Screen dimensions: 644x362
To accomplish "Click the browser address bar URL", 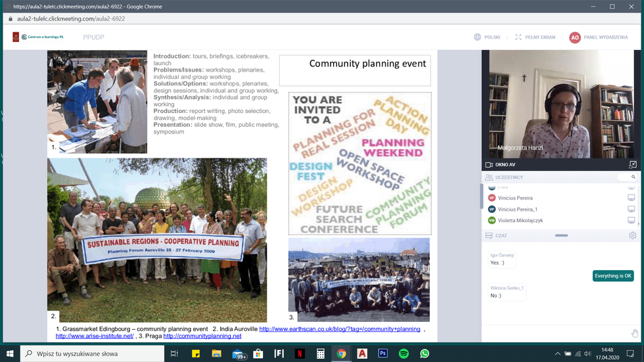I will pyautogui.click(x=71, y=19).
